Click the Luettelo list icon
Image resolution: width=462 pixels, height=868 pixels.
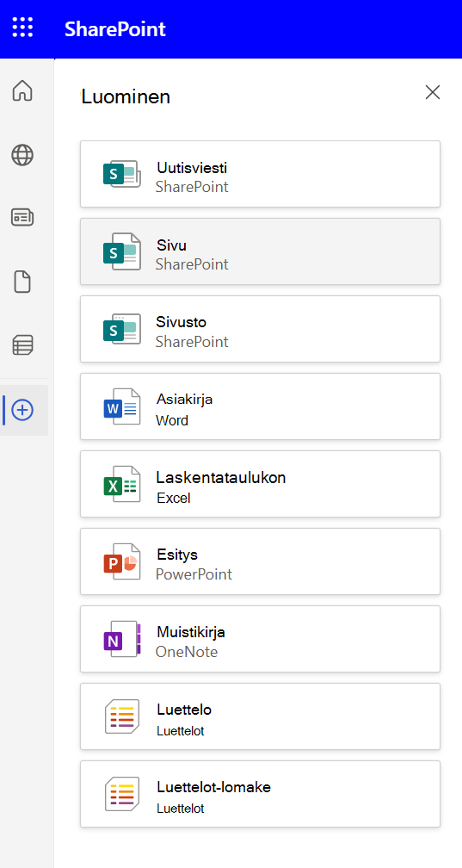[x=122, y=716]
